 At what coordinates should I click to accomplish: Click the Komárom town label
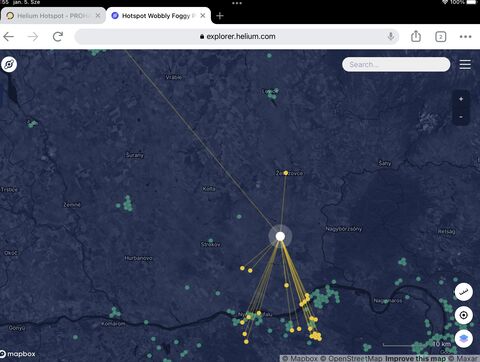point(113,324)
